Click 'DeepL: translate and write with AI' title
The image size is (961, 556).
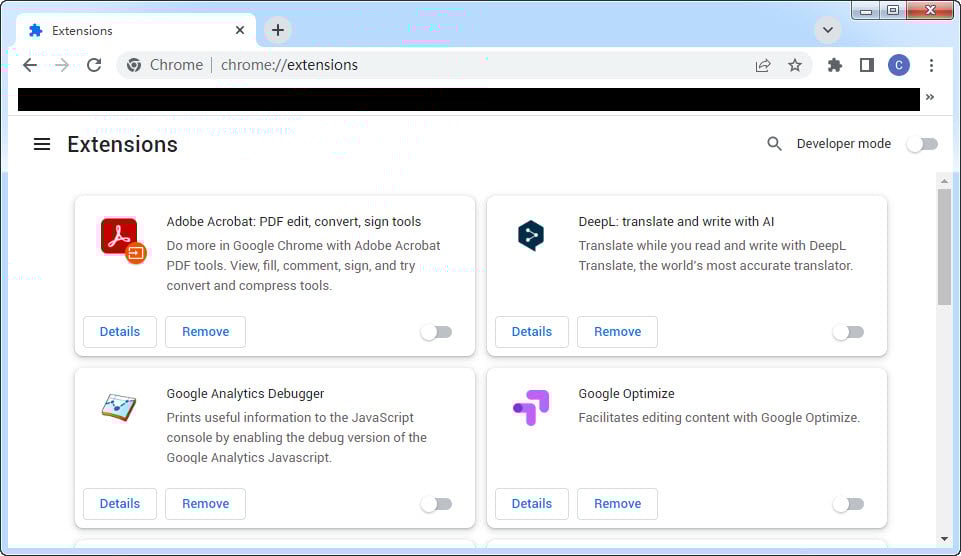click(x=676, y=222)
